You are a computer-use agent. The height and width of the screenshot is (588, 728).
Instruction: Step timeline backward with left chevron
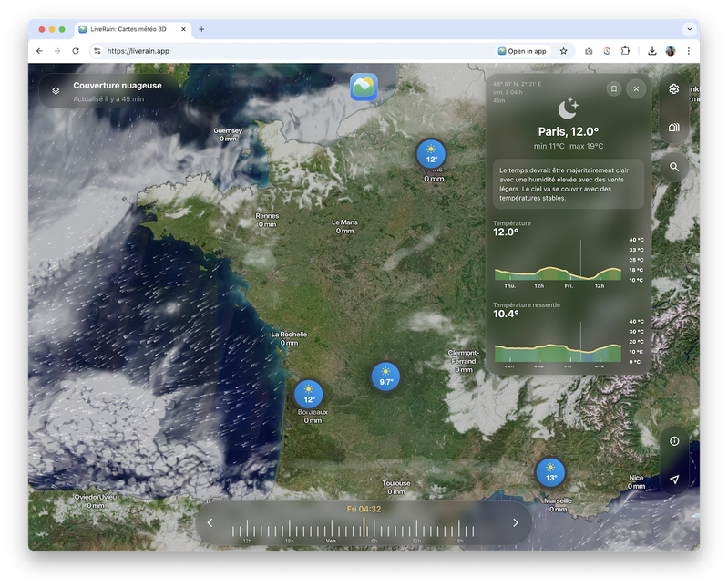210,522
